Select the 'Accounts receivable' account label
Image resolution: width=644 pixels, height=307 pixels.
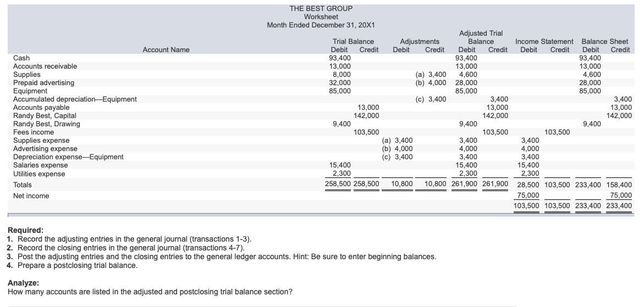tap(45, 66)
